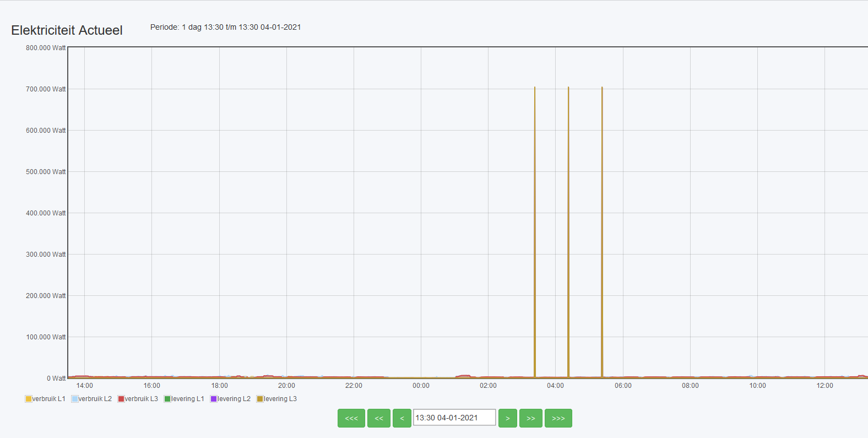Click the << step-back navigation button
The height and width of the screenshot is (438, 868).
[379, 418]
